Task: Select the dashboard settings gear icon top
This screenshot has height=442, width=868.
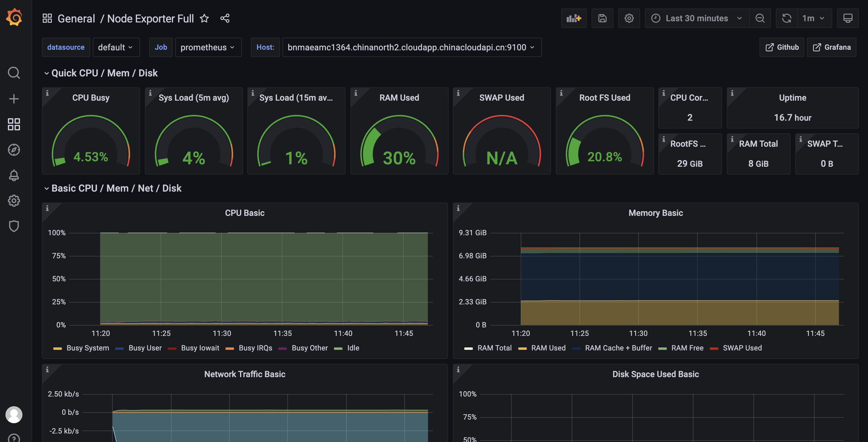Action: pyautogui.click(x=629, y=18)
